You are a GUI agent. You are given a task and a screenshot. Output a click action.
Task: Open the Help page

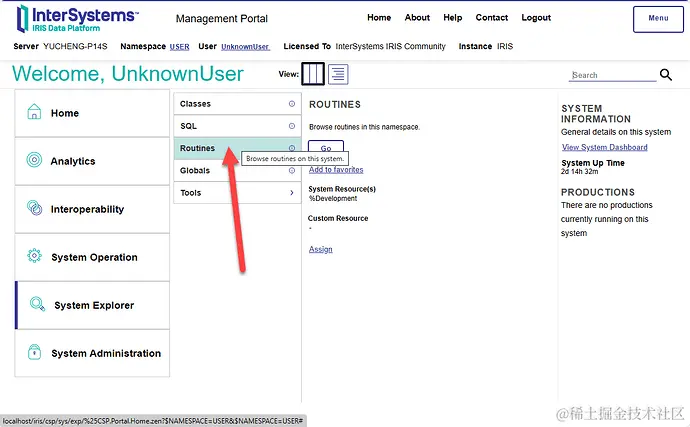(452, 18)
